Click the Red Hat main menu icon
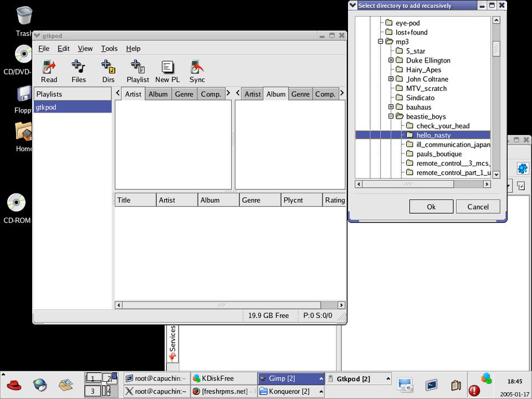 tap(13, 385)
